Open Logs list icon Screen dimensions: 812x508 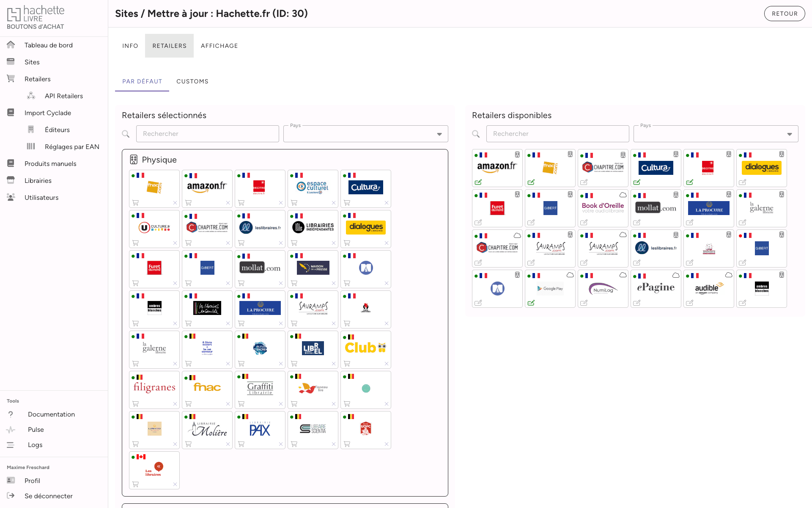(11, 444)
